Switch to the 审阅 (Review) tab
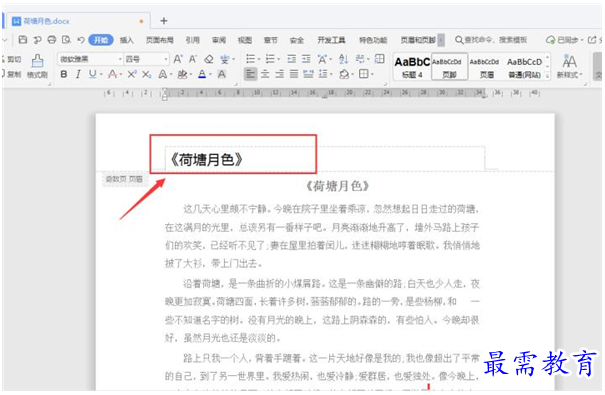The image size is (605, 395). click(x=219, y=40)
